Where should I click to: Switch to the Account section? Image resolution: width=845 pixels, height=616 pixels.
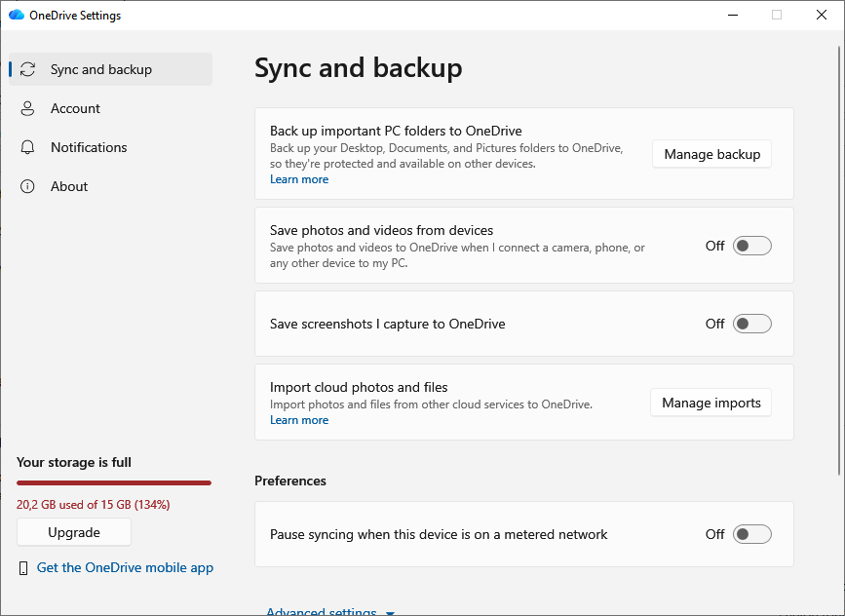point(110,108)
